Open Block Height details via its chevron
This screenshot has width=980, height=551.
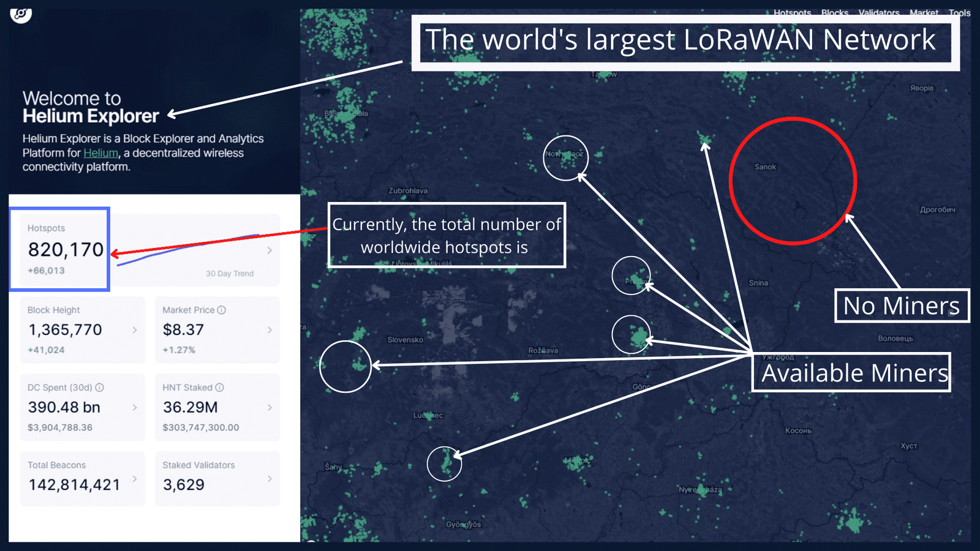point(135,330)
